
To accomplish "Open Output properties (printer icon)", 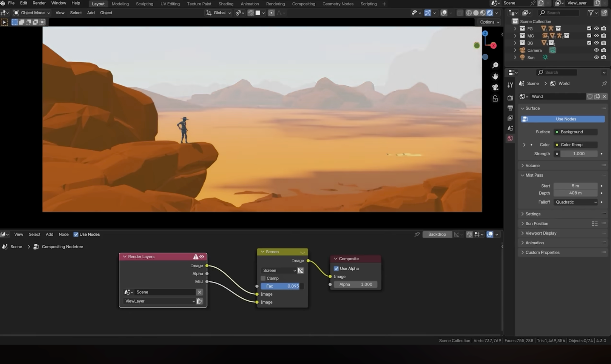I will tap(510, 108).
